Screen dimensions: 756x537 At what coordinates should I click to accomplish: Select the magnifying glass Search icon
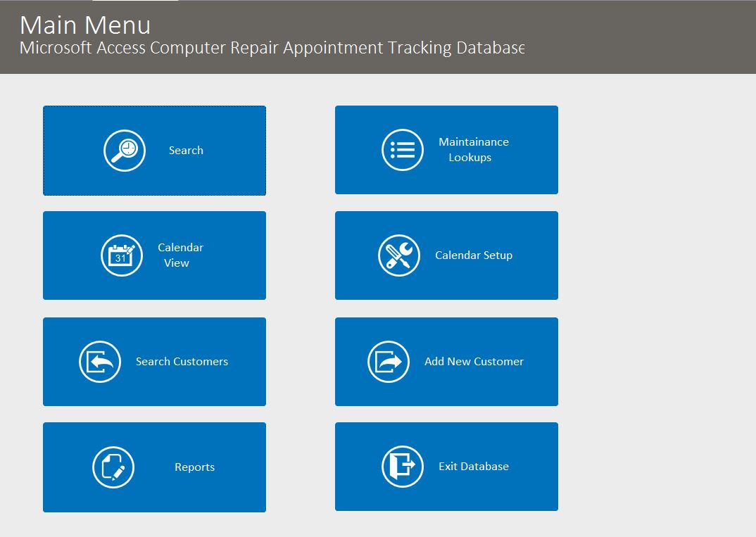[124, 150]
